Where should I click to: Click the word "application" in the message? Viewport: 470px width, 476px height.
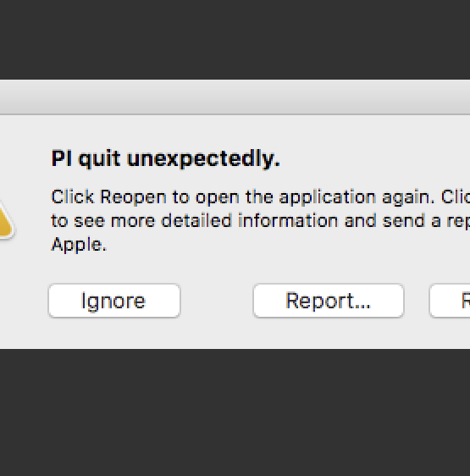[328, 197]
